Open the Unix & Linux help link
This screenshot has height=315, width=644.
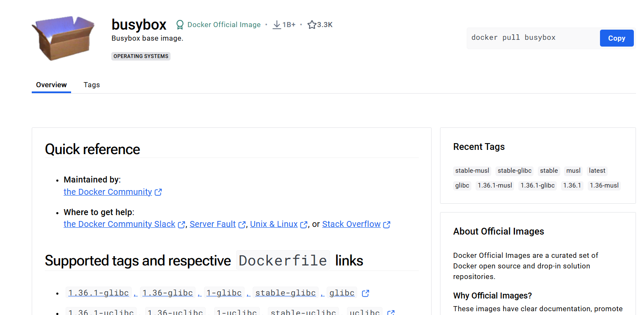point(274,224)
